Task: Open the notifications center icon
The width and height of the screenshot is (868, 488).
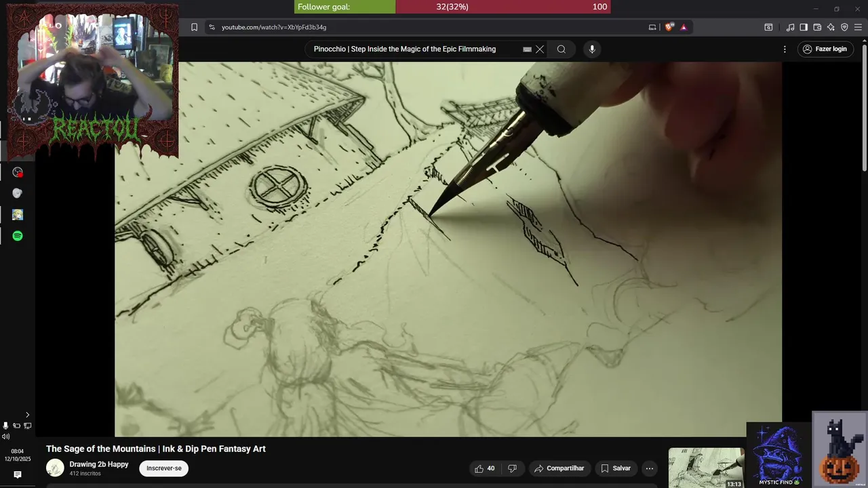Action: pyautogui.click(x=18, y=474)
